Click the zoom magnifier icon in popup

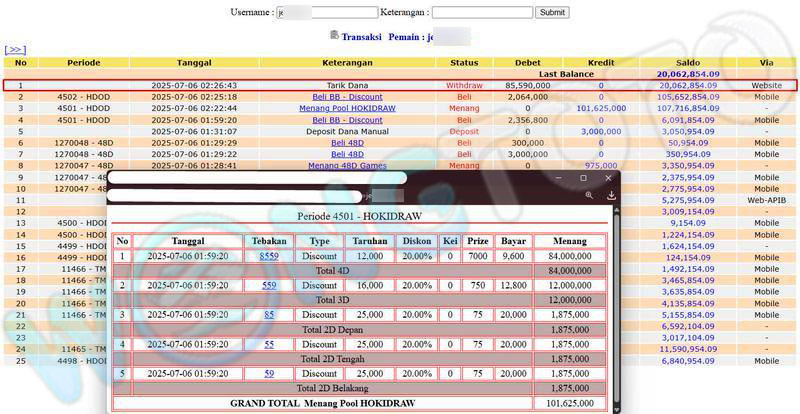pos(590,196)
